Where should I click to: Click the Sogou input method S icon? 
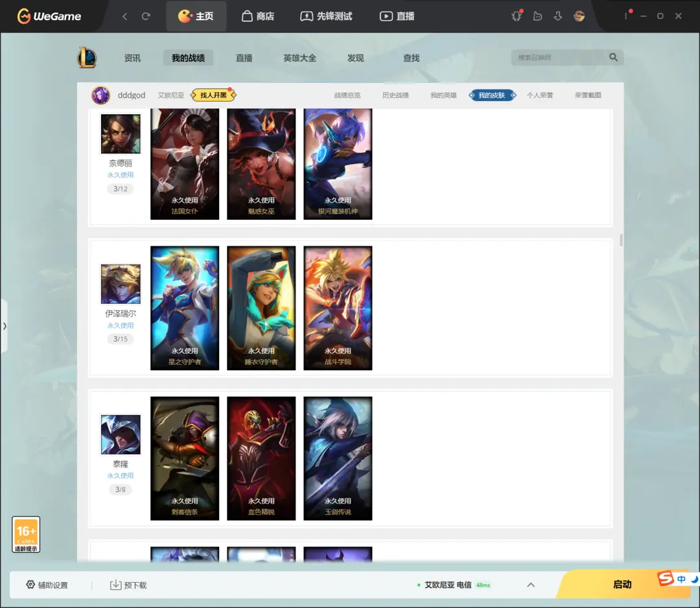(666, 578)
